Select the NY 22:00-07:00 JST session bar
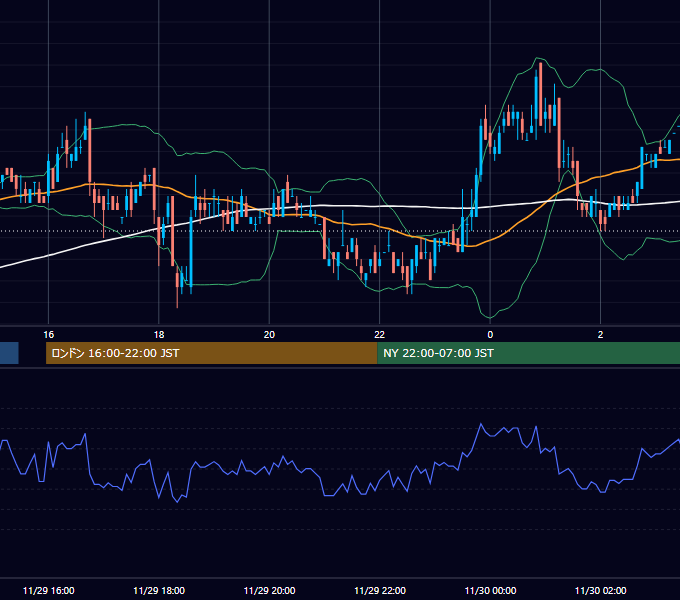 pos(529,353)
